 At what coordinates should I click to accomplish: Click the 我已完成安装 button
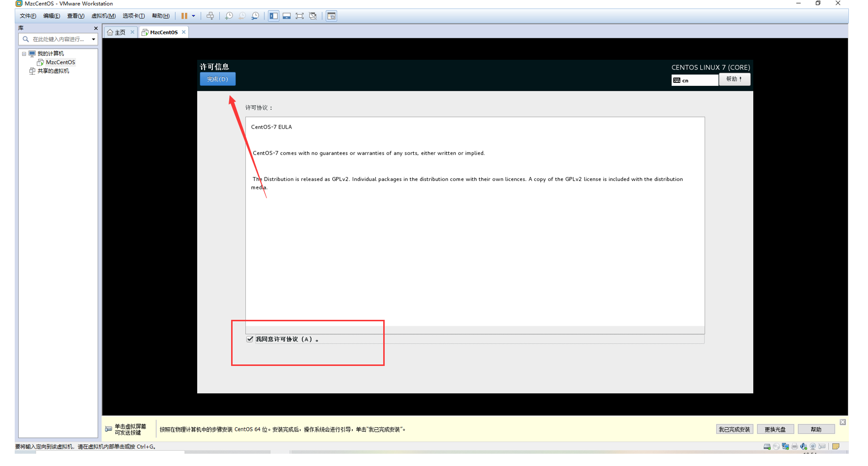pyautogui.click(x=734, y=429)
